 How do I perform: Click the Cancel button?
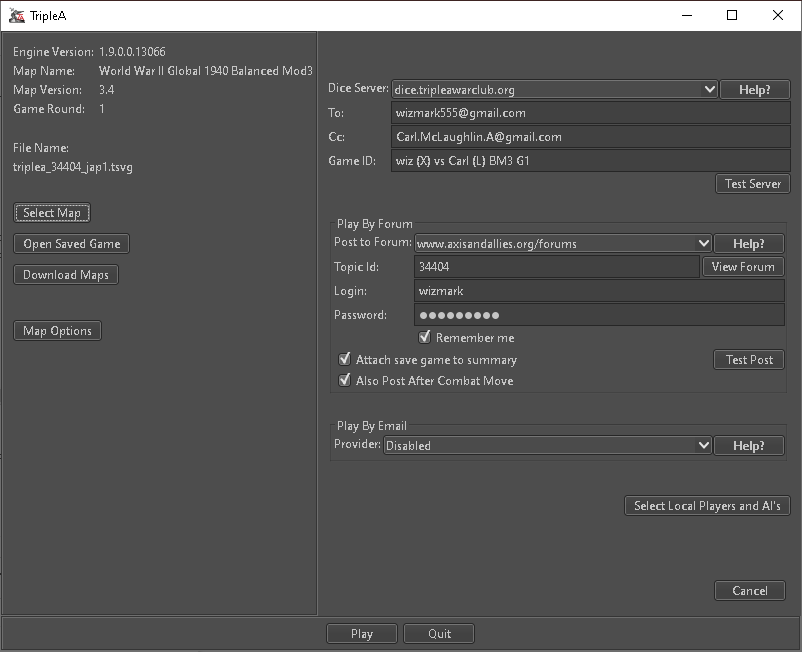coord(750,591)
